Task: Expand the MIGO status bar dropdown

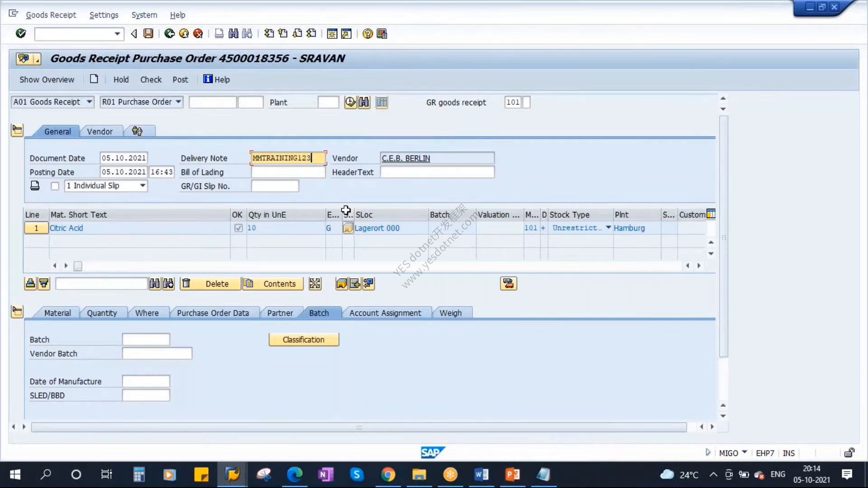Action: [x=744, y=452]
